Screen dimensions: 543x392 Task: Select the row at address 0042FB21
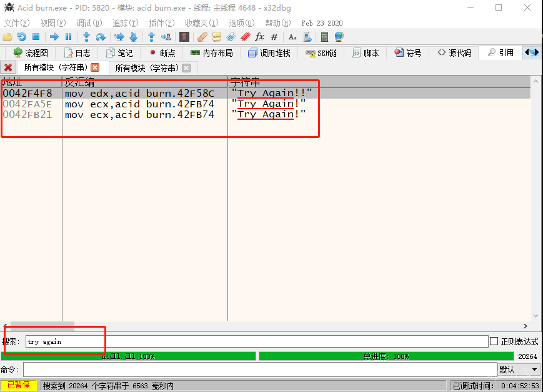click(266, 114)
